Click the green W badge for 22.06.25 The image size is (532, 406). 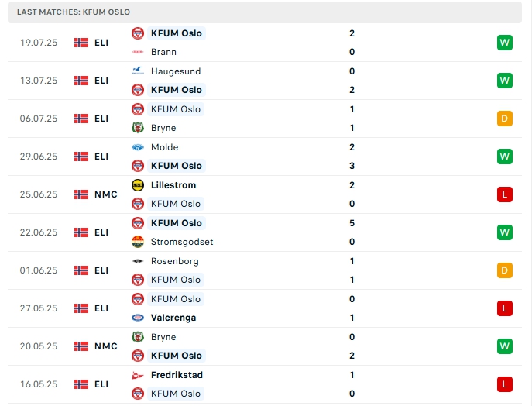[x=505, y=232]
